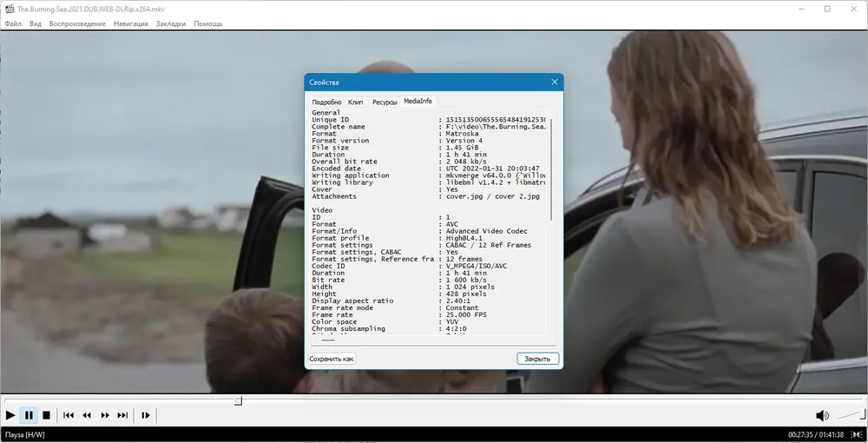Image resolution: width=868 pixels, height=443 pixels.
Task: Increase playback speed with the fast-forward icon
Action: [x=105, y=414]
